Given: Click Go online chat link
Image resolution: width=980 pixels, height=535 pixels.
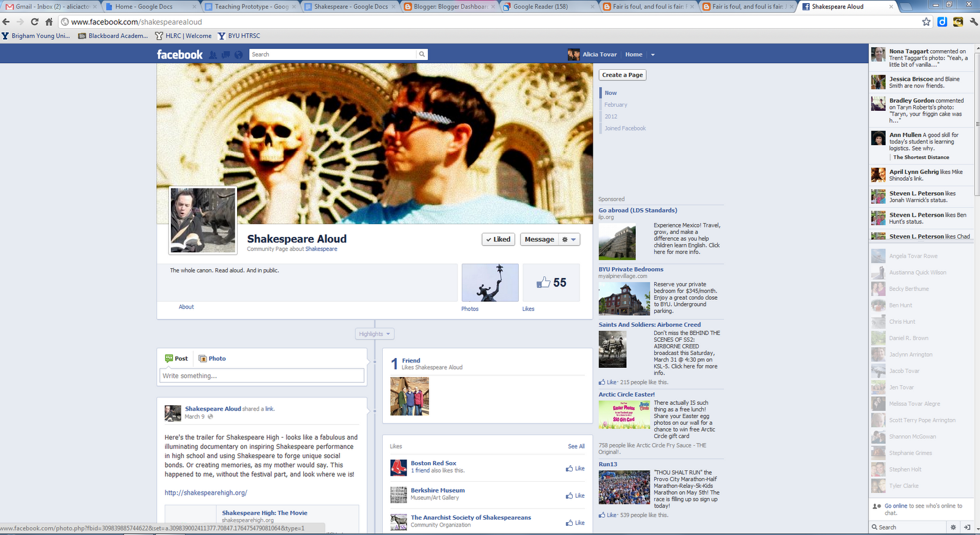Looking at the screenshot, I should click(896, 506).
